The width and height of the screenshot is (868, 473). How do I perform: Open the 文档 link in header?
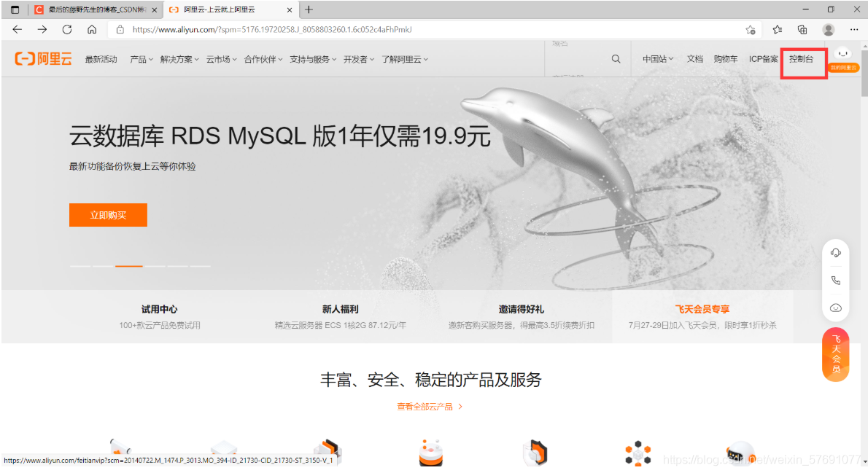(x=694, y=58)
